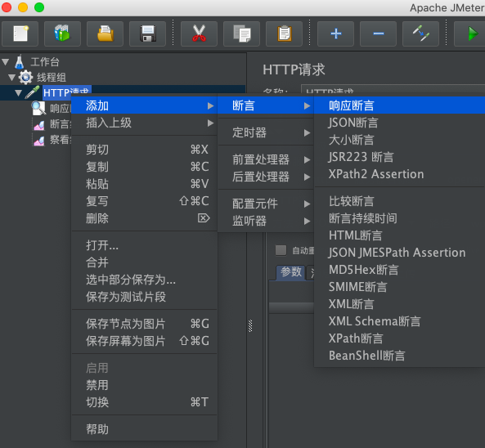Viewport: 485px width, 448px height.
Task: Choose 切换 in the context menu
Action: point(145,402)
